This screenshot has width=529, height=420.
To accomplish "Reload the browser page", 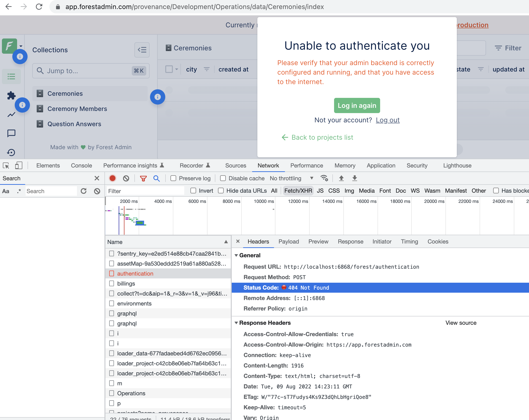I will click(x=39, y=7).
